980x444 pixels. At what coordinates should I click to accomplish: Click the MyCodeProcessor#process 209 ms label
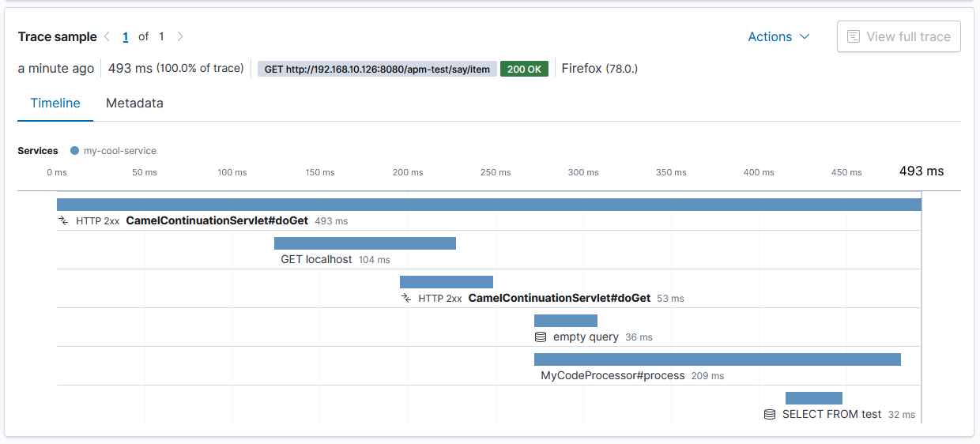632,376
